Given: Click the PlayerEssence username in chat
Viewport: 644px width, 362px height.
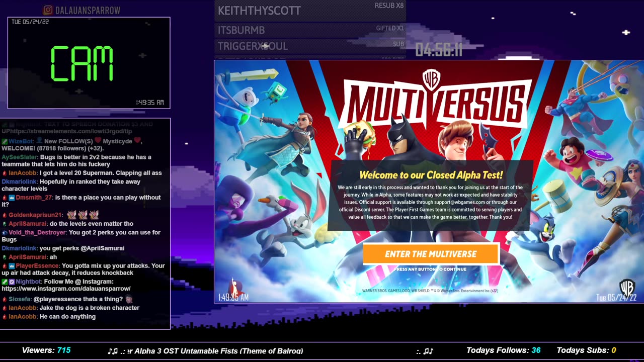Looking at the screenshot, I should [x=37, y=266].
